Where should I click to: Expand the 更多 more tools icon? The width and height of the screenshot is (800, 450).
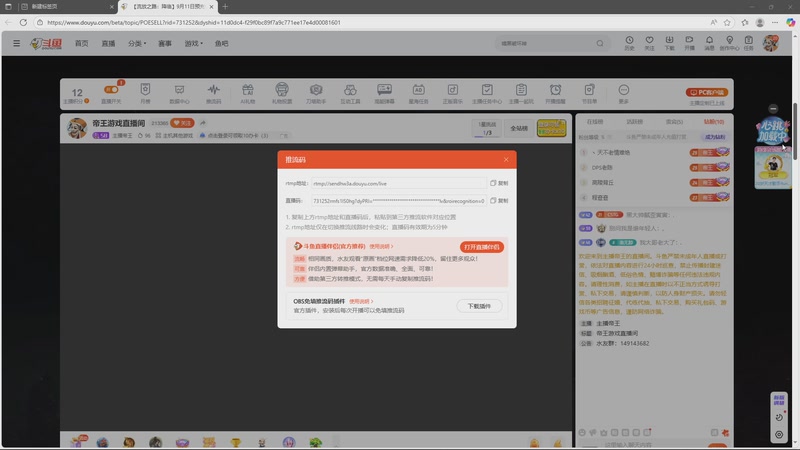623,93
